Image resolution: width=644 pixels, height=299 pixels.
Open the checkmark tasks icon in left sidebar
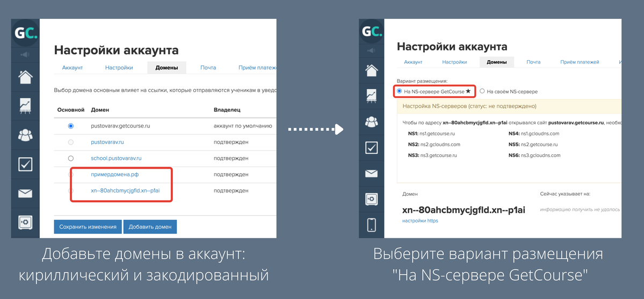pos(25,164)
